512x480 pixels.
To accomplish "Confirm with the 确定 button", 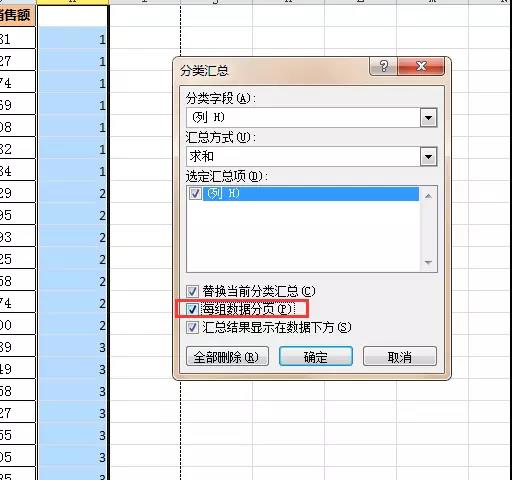I will 316,356.
